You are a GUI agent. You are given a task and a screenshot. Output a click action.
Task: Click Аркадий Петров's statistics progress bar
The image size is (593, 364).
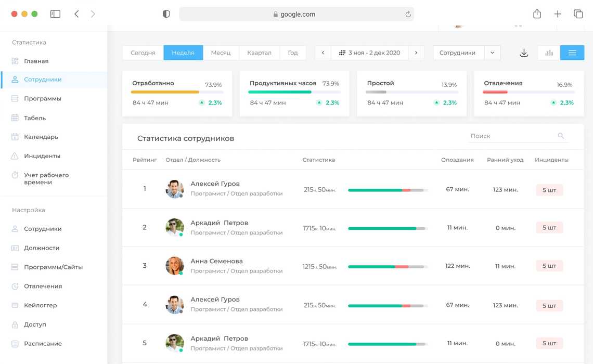tap(388, 228)
